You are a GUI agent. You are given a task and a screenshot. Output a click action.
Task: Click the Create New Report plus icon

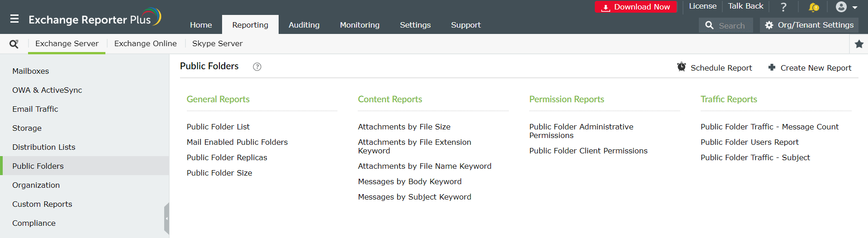(x=772, y=67)
